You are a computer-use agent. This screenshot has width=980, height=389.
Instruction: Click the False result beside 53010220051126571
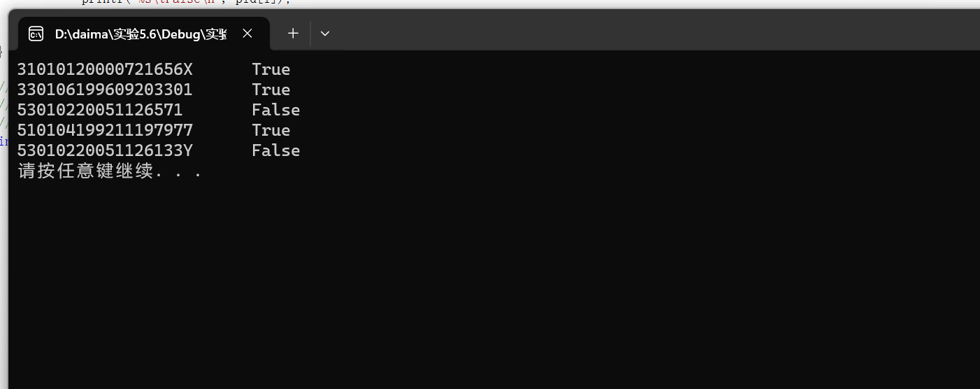275,110
